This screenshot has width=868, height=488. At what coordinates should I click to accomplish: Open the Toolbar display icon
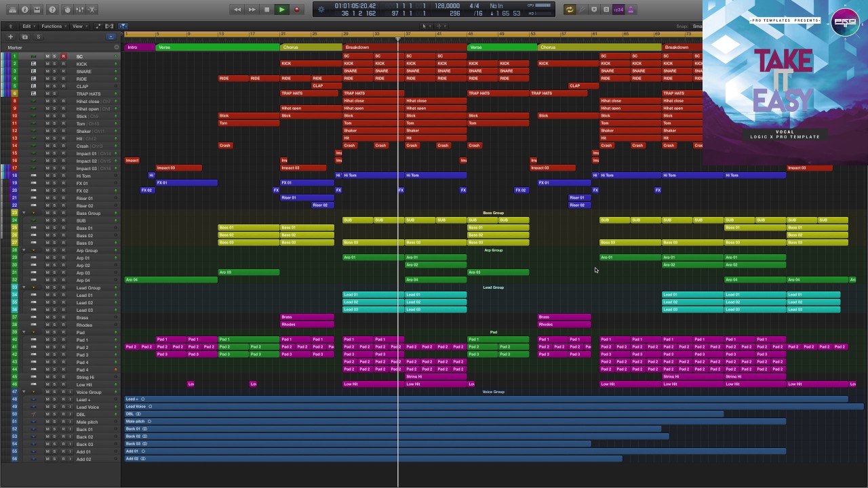(37, 9)
